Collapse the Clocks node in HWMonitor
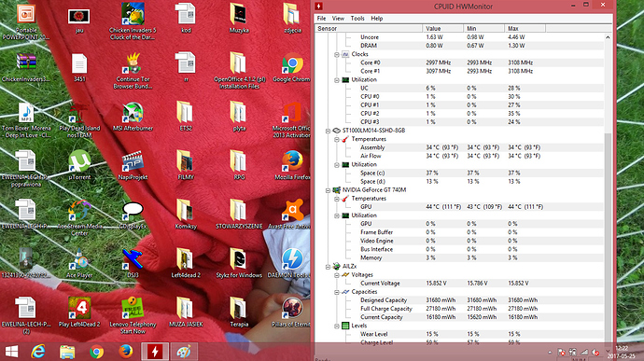 pos(336,54)
